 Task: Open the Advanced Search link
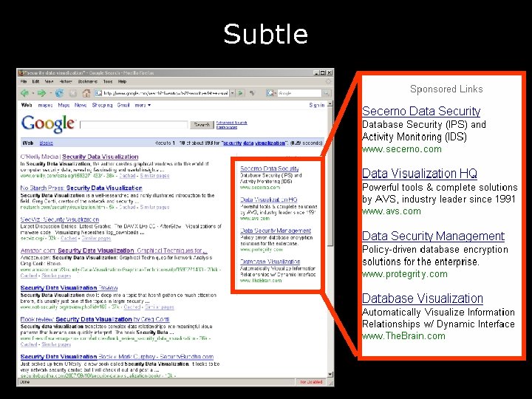(x=232, y=123)
